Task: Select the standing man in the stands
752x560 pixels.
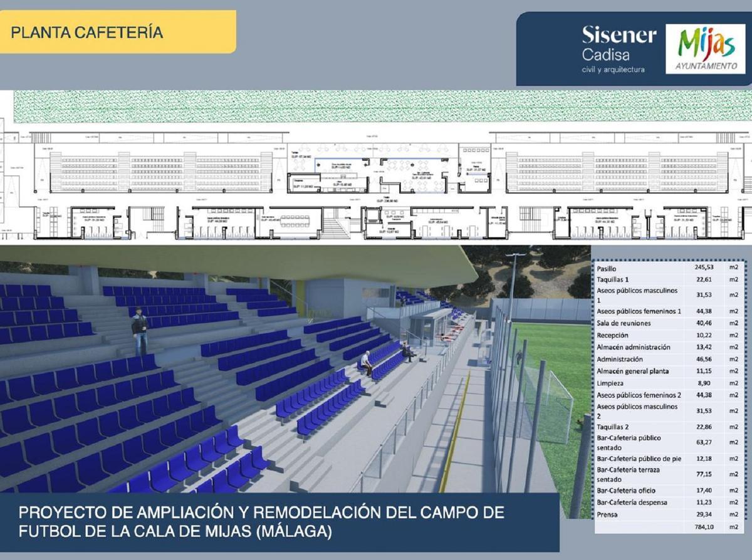Action: (x=140, y=330)
